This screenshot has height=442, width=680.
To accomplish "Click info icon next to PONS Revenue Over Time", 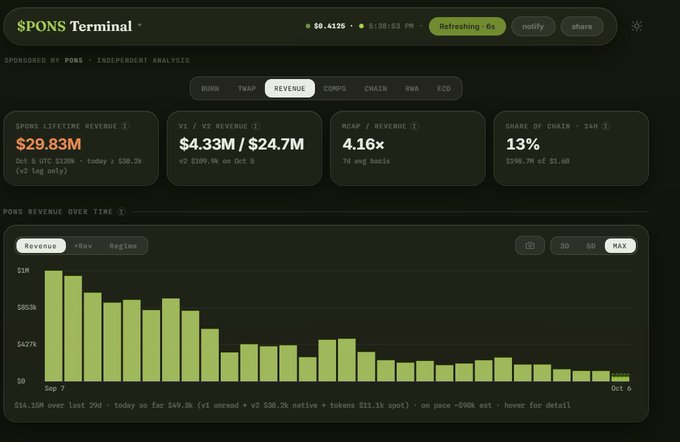I will (122, 212).
